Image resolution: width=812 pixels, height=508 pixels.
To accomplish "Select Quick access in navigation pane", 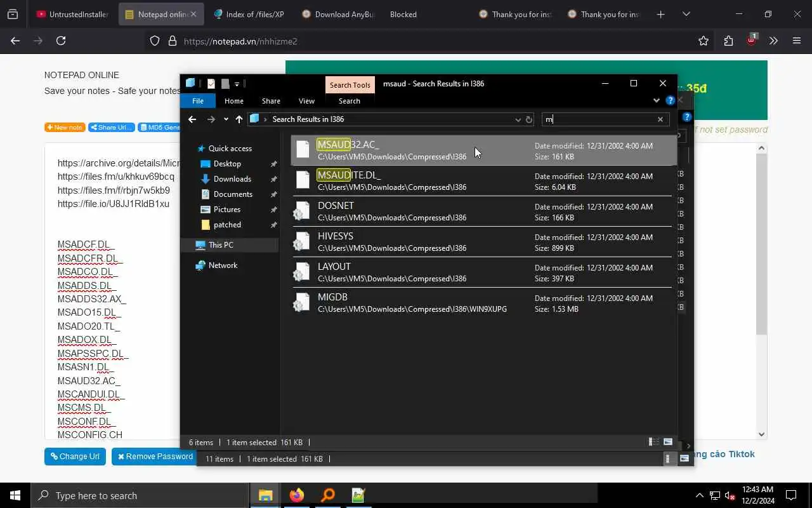I will pos(230,149).
